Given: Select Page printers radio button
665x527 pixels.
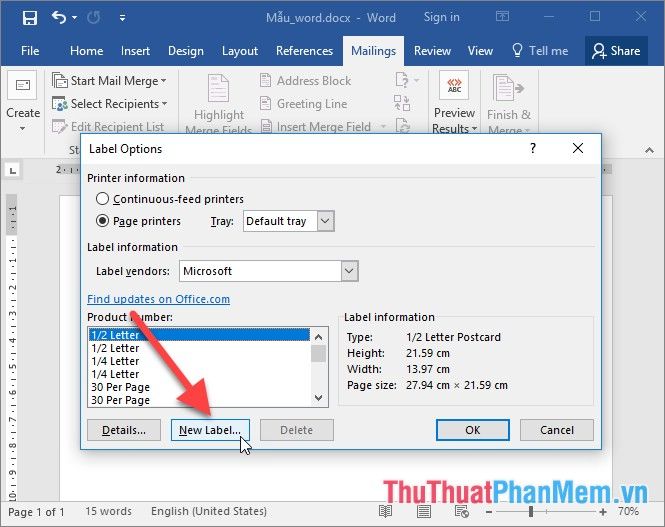Looking at the screenshot, I should (102, 221).
